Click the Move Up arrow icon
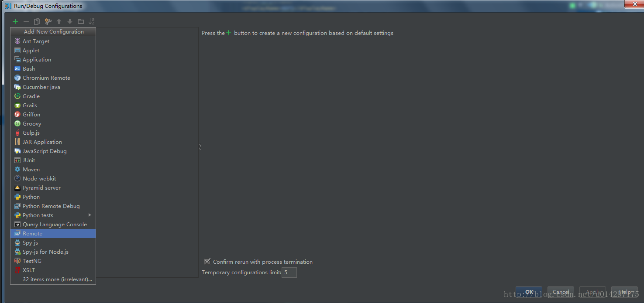Screen dimensions: 644x303 click(59, 21)
